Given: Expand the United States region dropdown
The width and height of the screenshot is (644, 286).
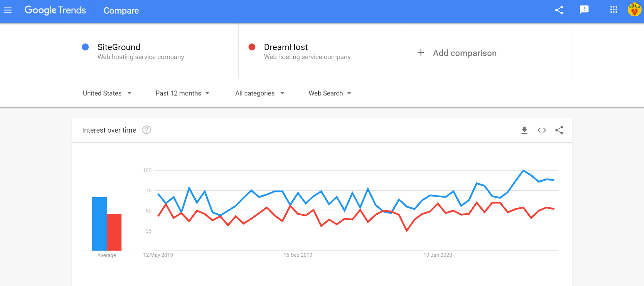Looking at the screenshot, I should pos(107,93).
